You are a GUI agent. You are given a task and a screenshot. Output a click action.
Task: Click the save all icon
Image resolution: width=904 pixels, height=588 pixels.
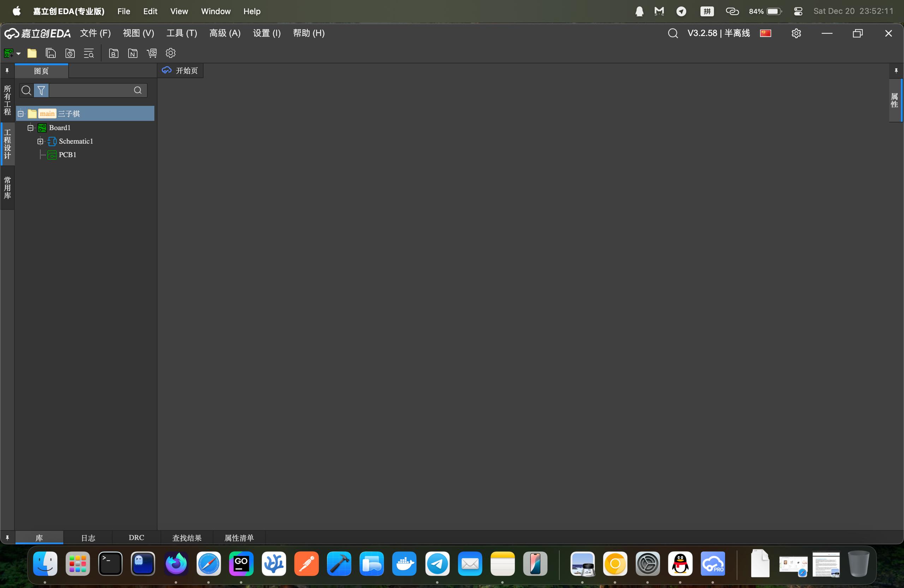click(x=50, y=53)
